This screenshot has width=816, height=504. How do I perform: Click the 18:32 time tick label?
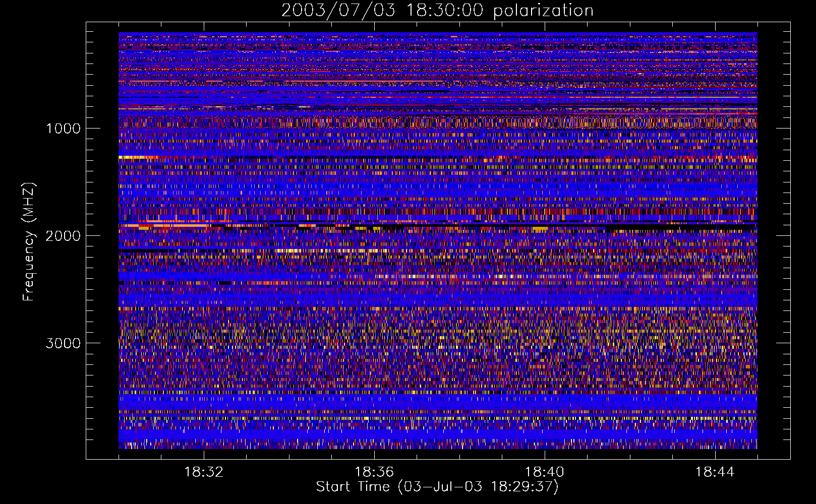tap(204, 472)
